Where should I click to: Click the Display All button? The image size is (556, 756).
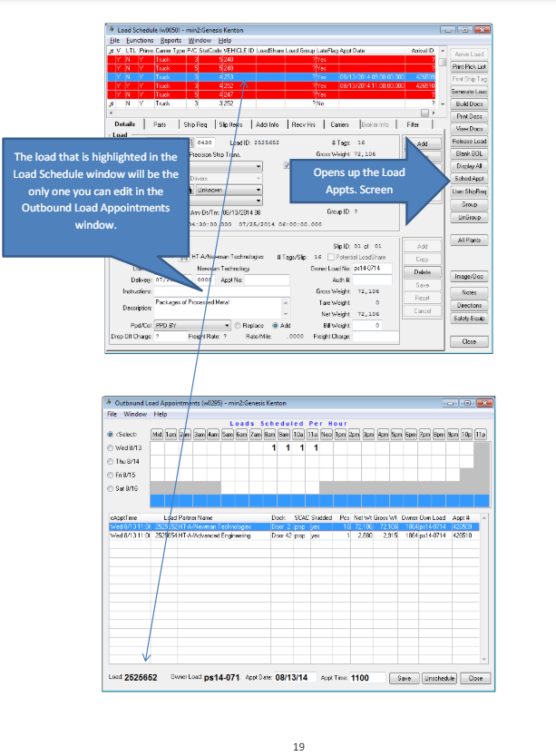[469, 166]
